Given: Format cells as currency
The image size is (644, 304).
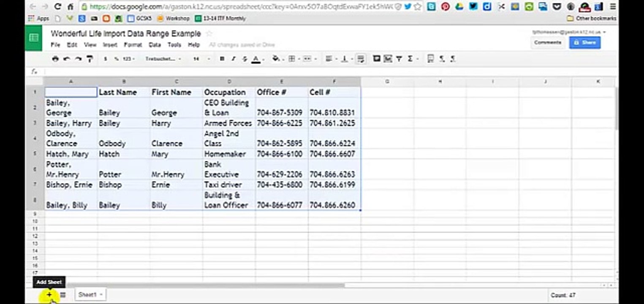Looking at the screenshot, I should 105,59.
